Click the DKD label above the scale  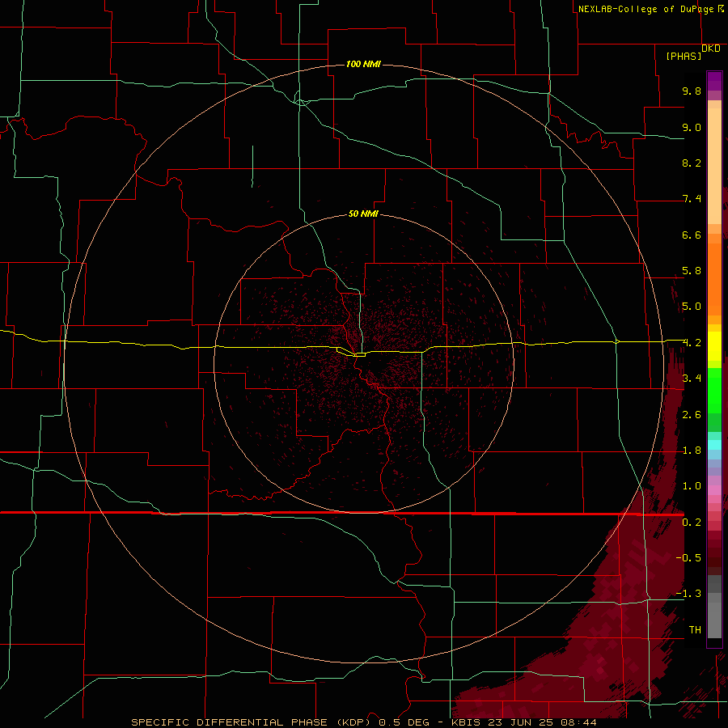click(710, 49)
